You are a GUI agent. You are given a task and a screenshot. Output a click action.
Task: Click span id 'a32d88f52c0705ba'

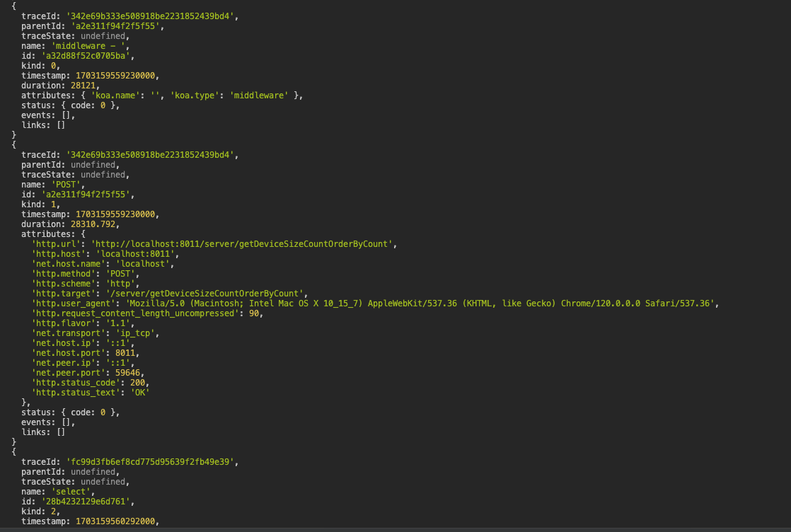point(87,55)
